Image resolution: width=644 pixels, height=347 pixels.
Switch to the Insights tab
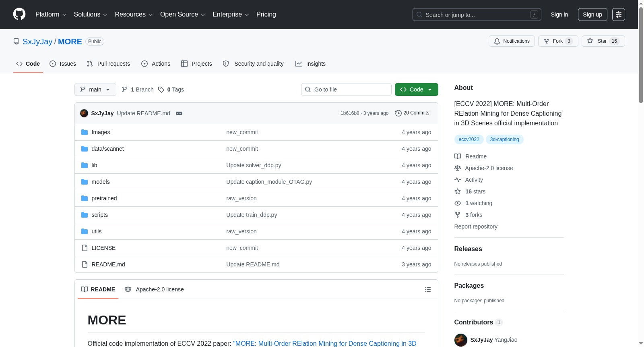coord(310,64)
